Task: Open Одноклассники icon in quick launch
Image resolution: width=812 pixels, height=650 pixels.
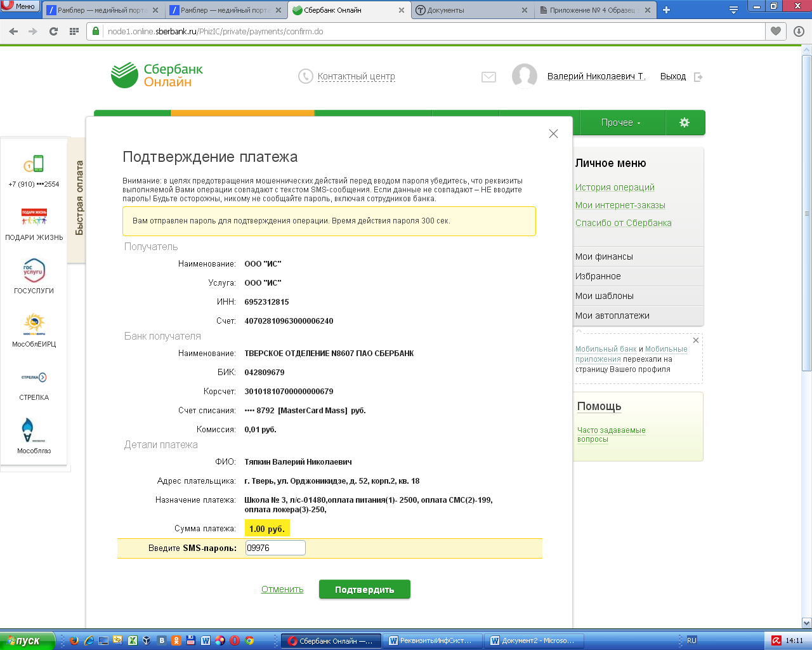Action: coord(176,640)
